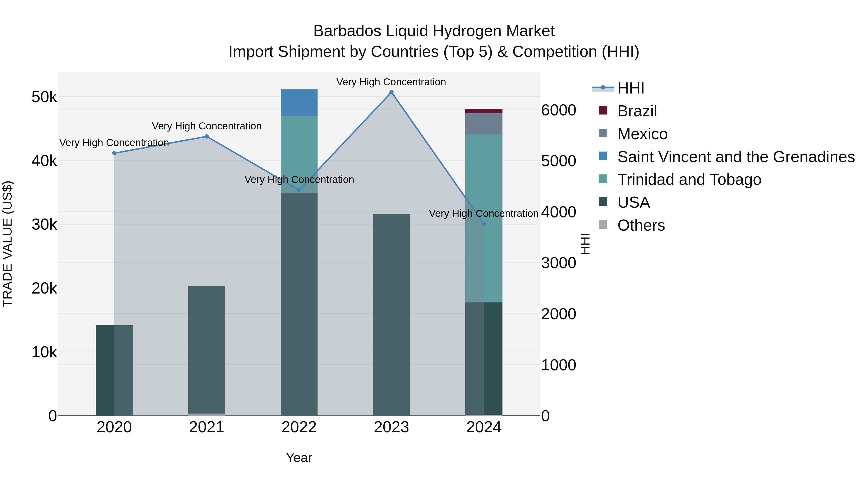This screenshot has width=868, height=488.
Task: Click the 2022 Saint Vincent blue segment
Action: point(299,103)
